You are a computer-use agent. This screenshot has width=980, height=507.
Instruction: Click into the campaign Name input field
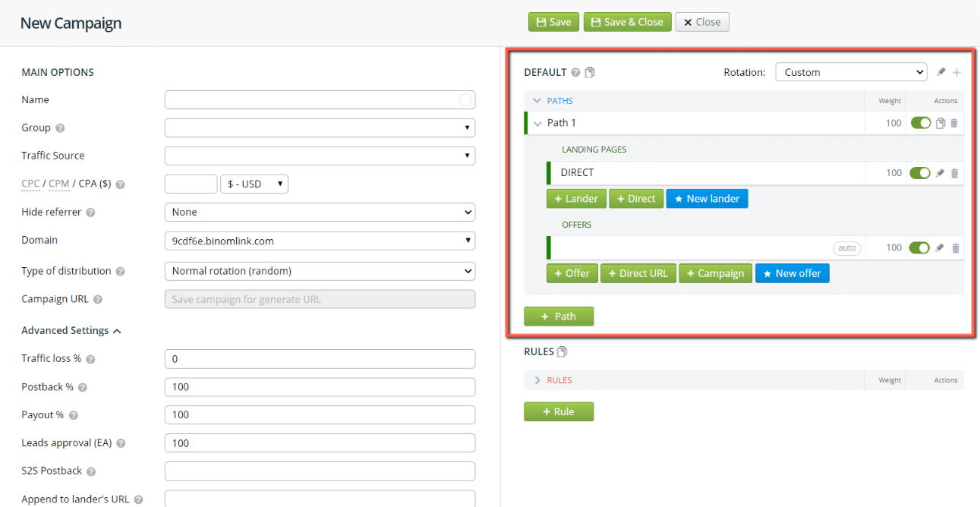311,100
